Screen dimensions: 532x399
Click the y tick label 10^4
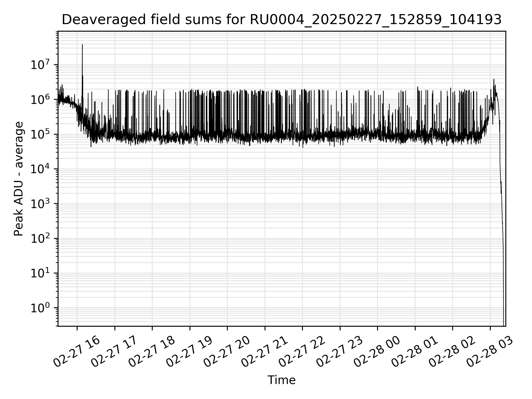tap(40, 168)
